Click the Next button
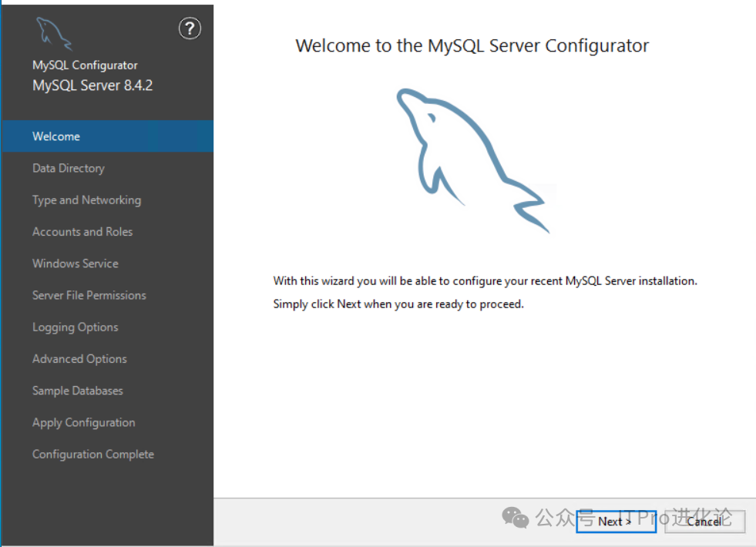 point(616,522)
